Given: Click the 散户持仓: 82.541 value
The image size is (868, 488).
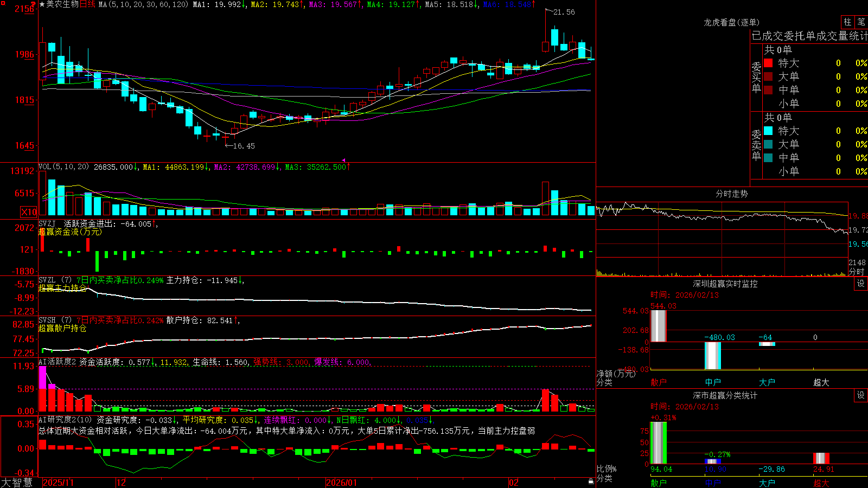Looking at the screenshot, I should click(x=199, y=320).
